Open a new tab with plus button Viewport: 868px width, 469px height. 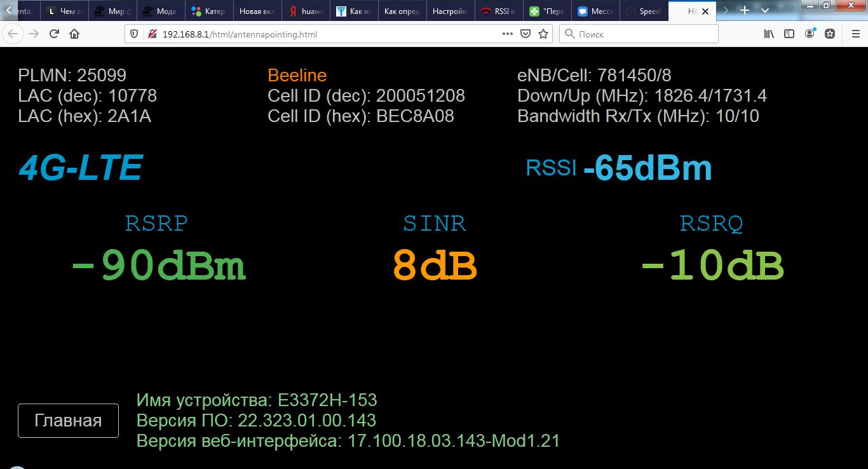[745, 11]
